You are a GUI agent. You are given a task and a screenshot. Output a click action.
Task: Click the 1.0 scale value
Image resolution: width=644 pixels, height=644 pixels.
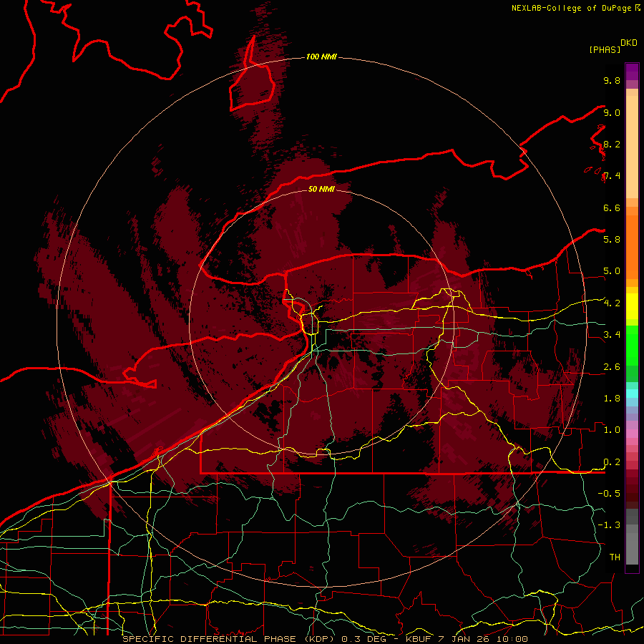click(x=612, y=429)
